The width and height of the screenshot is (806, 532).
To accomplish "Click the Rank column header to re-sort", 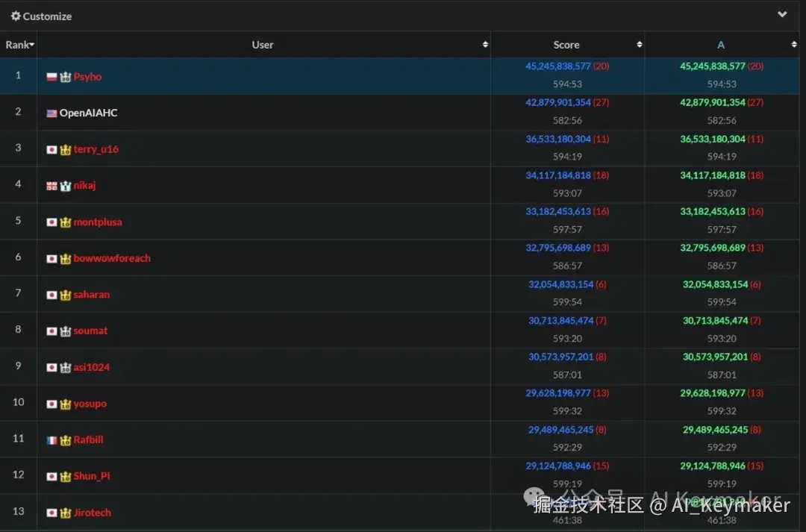I will pyautogui.click(x=19, y=44).
